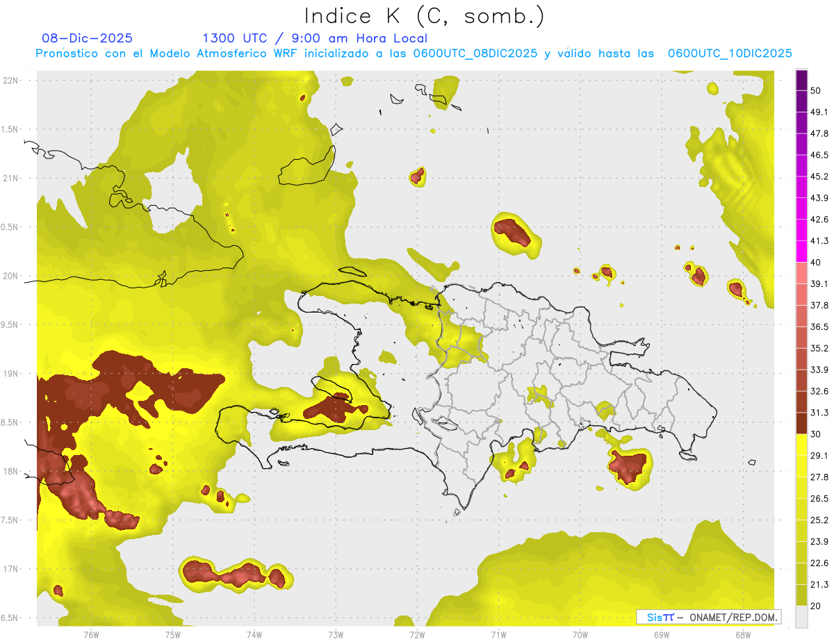Select the '25.2' value on the color scale
The width and height of the screenshot is (834, 644).
click(819, 520)
